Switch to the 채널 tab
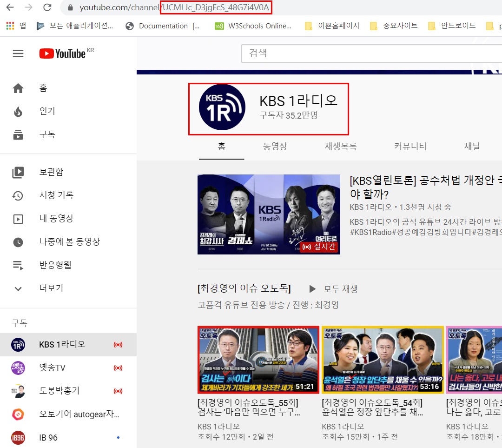The height and width of the screenshot is (448, 502). click(472, 147)
